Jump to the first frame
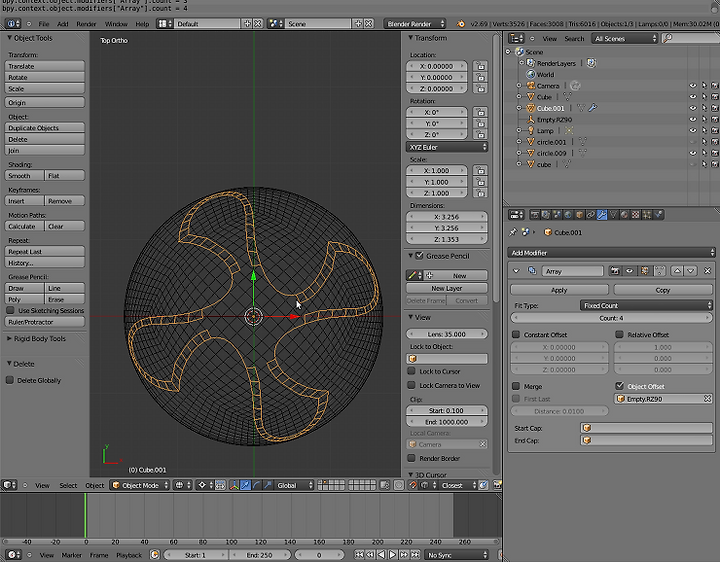This screenshot has width=720, height=562. (x=359, y=555)
